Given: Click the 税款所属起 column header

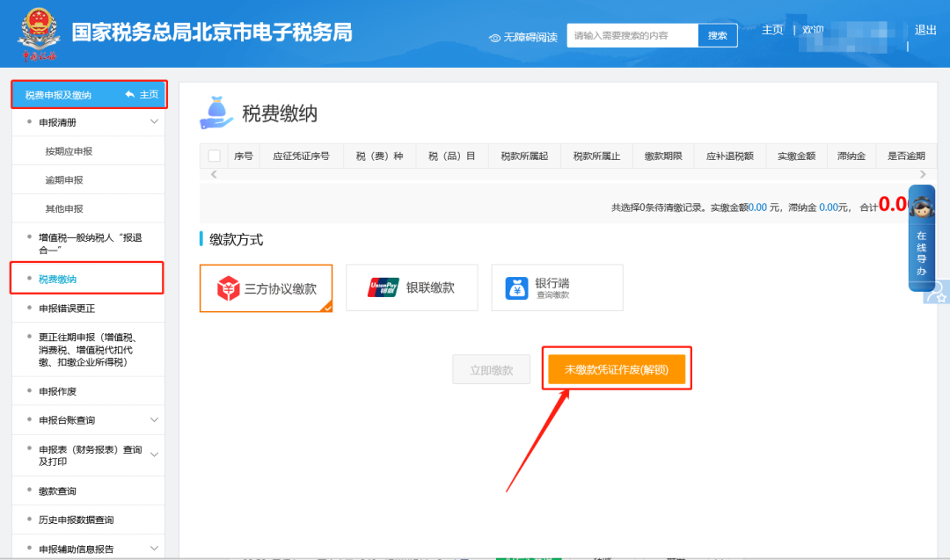Looking at the screenshot, I should click(x=524, y=156).
